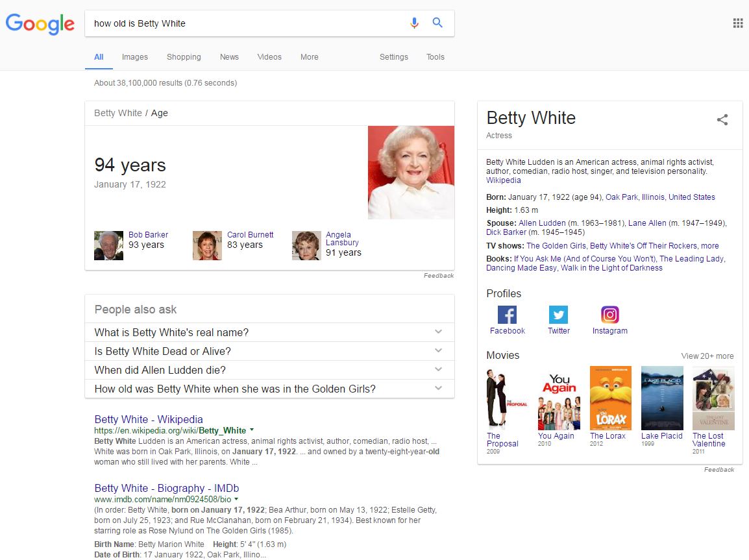Click Feedback under the knowledge panel

[x=719, y=470]
